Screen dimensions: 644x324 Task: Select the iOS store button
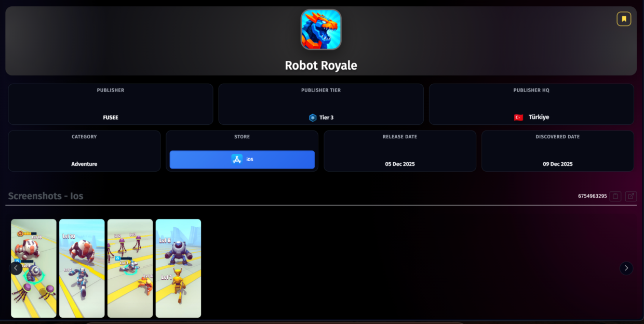tap(242, 160)
